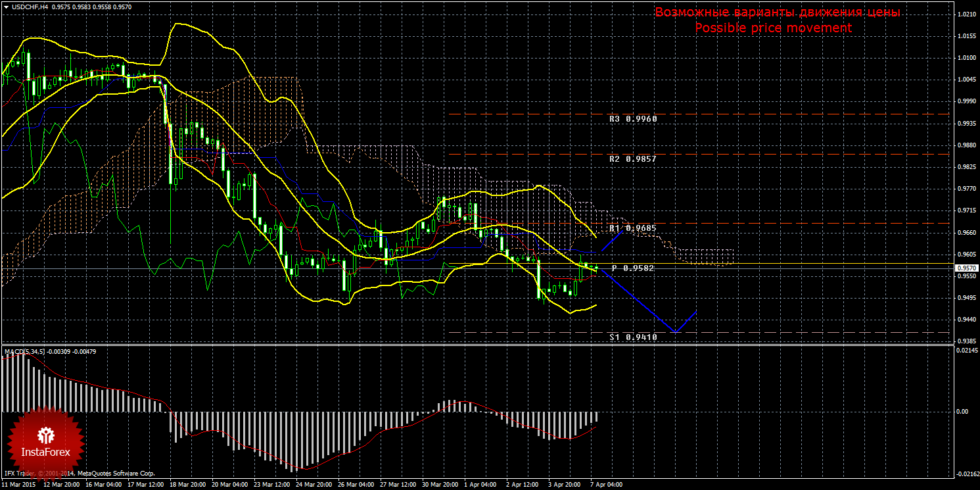The height and width of the screenshot is (490, 980).
Task: Click the blue forecast arrow low near S1
Action: 676,331
